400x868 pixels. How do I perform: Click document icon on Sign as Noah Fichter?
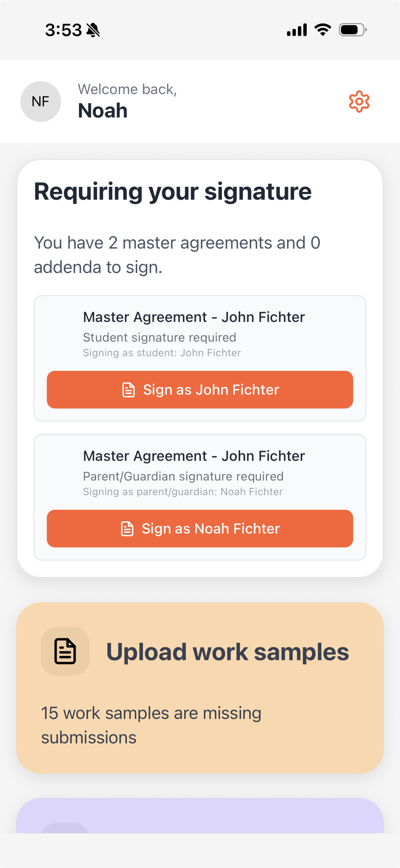click(x=127, y=529)
